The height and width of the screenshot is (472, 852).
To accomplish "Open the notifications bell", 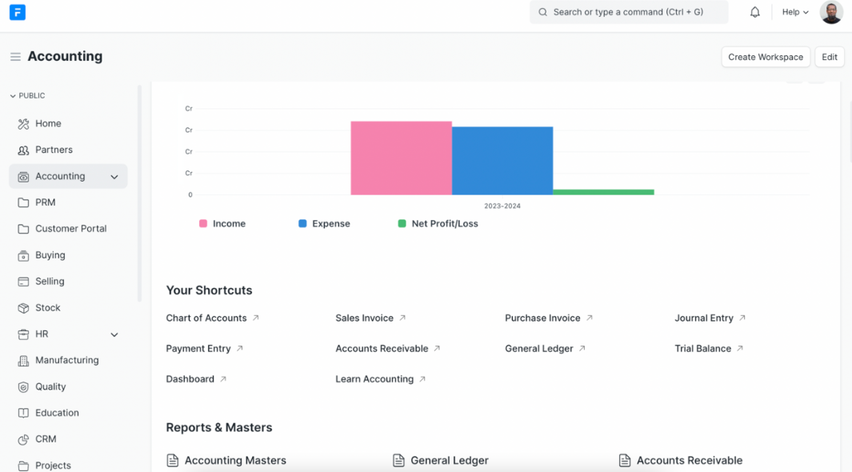I will click(x=755, y=12).
